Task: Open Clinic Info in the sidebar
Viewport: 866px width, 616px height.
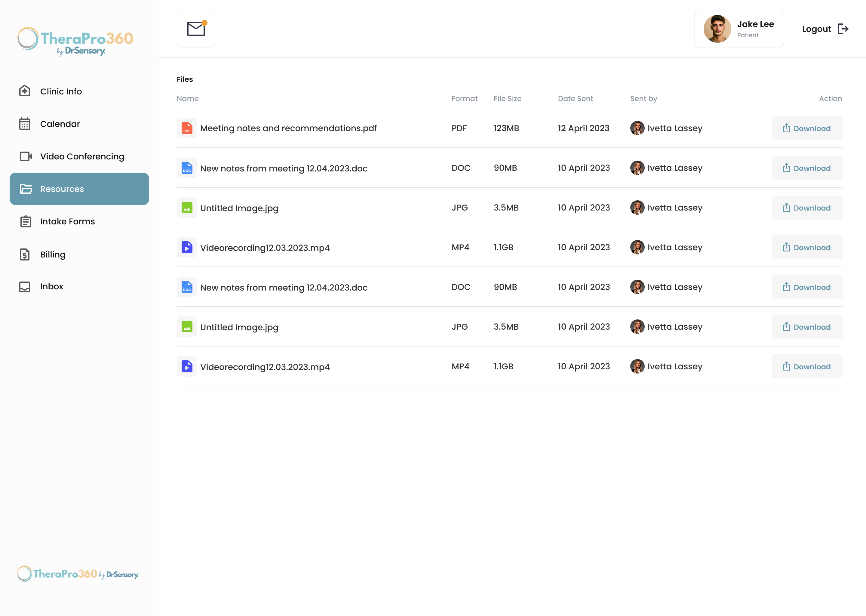Action: click(79, 91)
